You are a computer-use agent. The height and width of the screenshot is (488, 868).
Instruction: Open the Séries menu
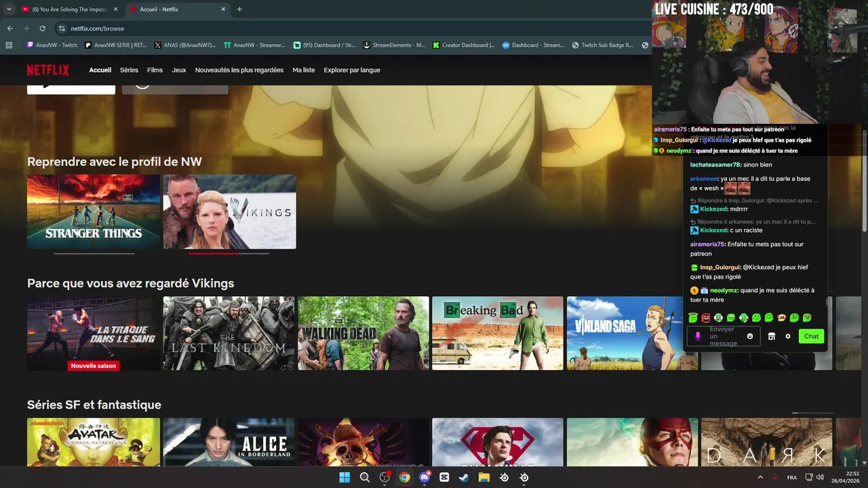tap(129, 70)
